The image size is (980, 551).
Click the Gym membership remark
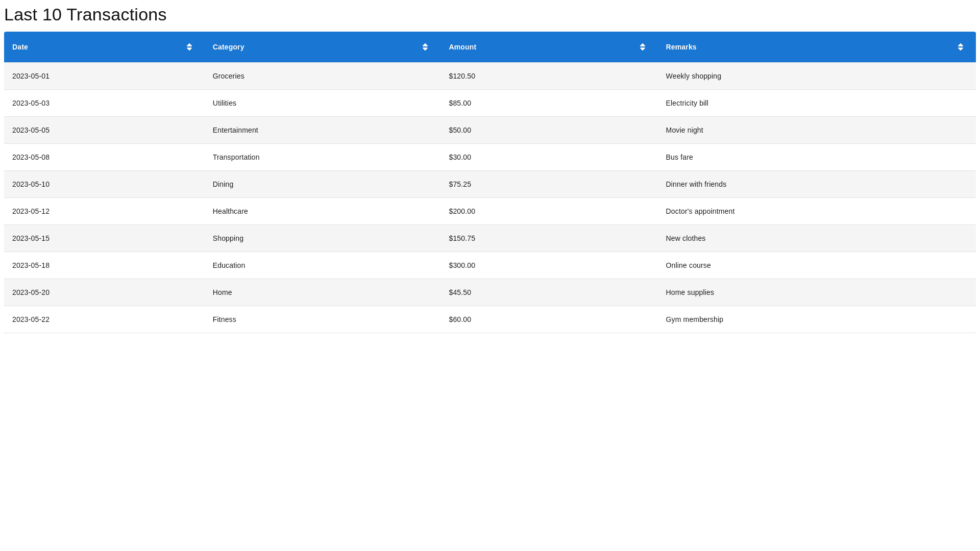(x=694, y=319)
